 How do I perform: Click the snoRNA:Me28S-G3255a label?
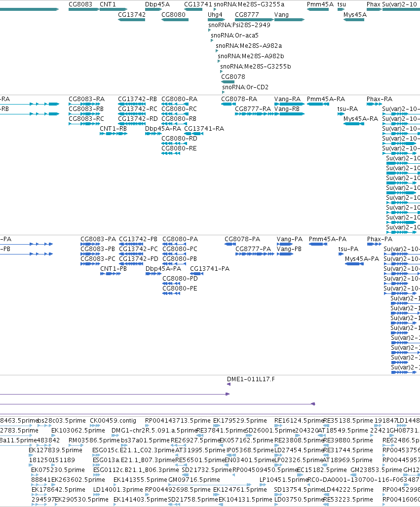(249, 4)
